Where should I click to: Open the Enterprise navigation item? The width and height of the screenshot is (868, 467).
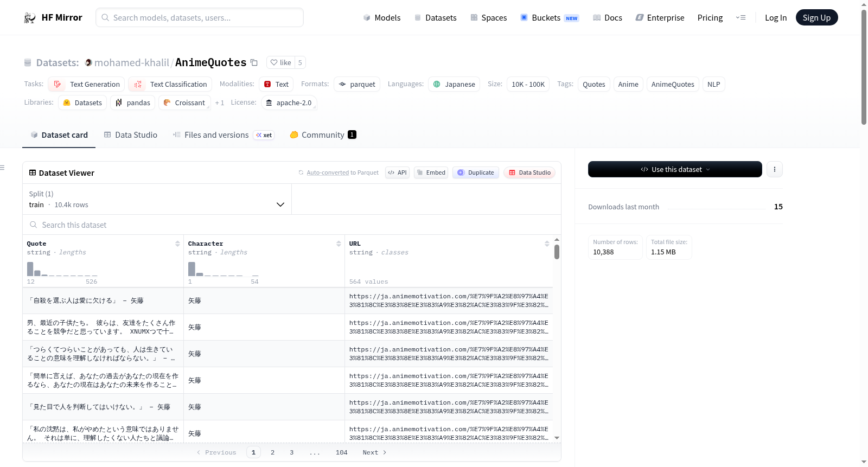coord(660,18)
